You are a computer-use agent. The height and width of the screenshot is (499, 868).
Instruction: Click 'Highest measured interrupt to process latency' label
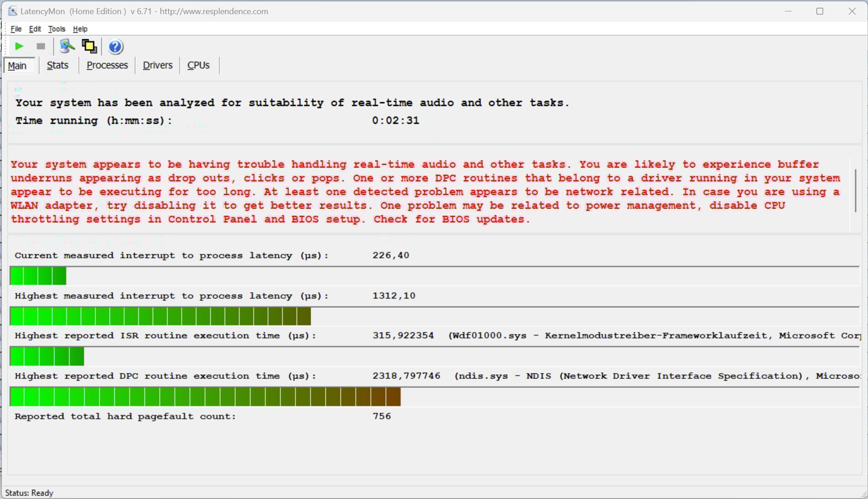tap(172, 296)
